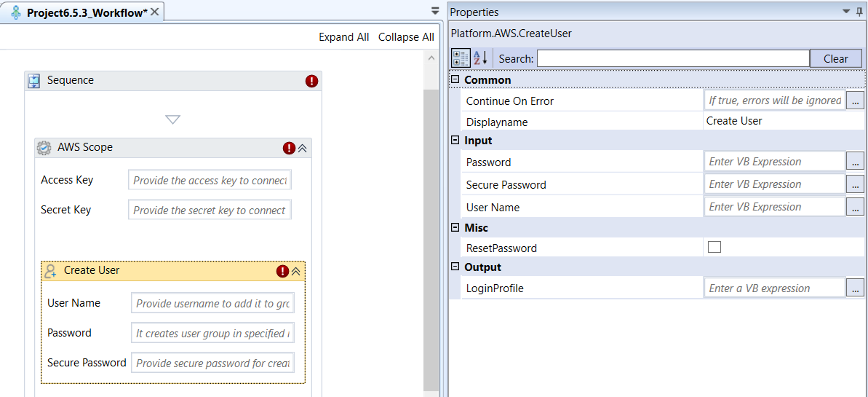
Task: Click the Secure Password VB expression field
Action: (x=775, y=184)
